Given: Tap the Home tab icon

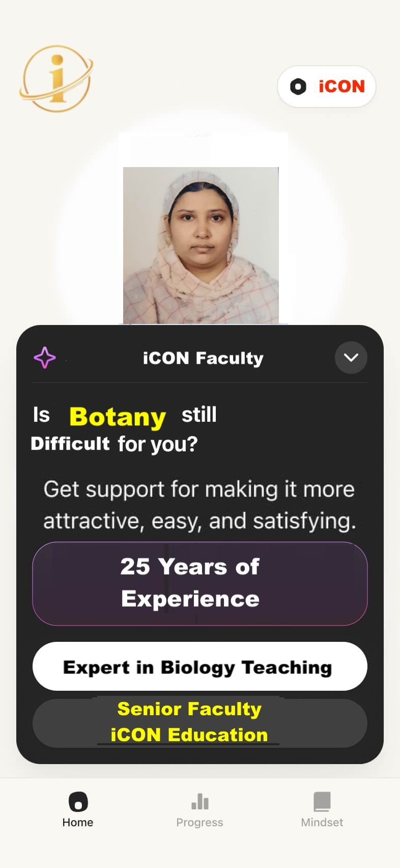Looking at the screenshot, I should [78, 802].
